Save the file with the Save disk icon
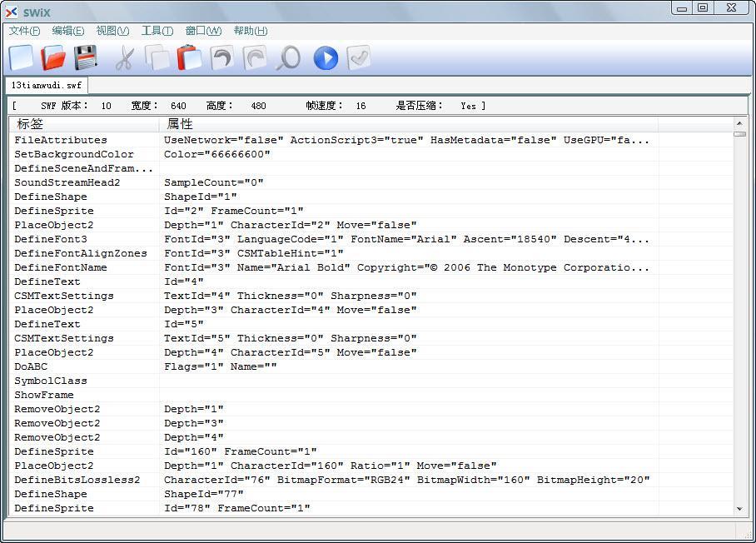This screenshot has height=543, width=756. coord(87,57)
